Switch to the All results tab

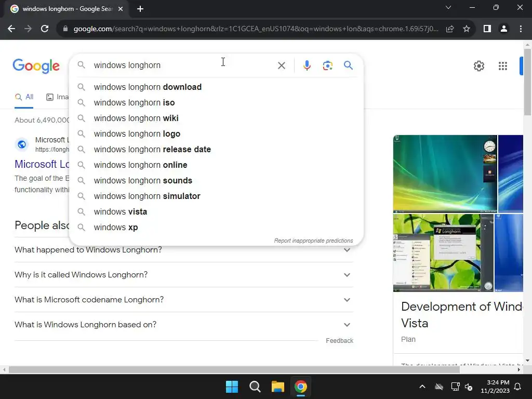pos(24,97)
